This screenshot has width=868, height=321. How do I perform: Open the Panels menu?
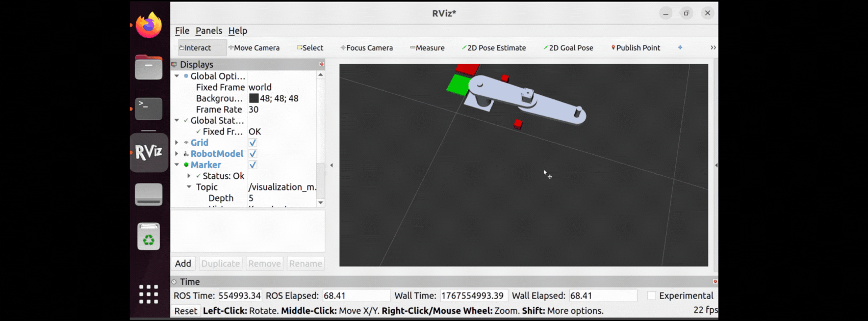point(209,31)
